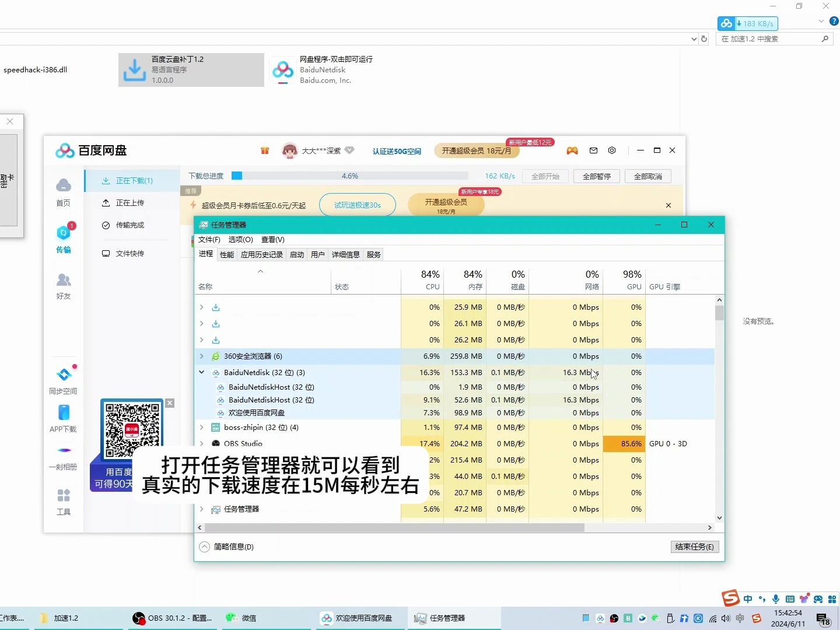Expand the Explorer ribbon chevron

(821, 21)
